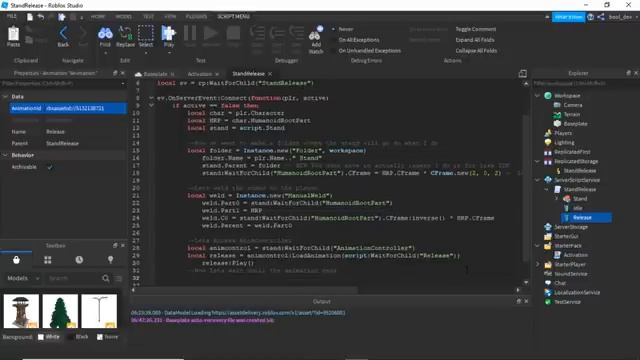The height and width of the screenshot is (360, 640).
Task: Select the Release animation in Explorer
Action: pos(582,218)
